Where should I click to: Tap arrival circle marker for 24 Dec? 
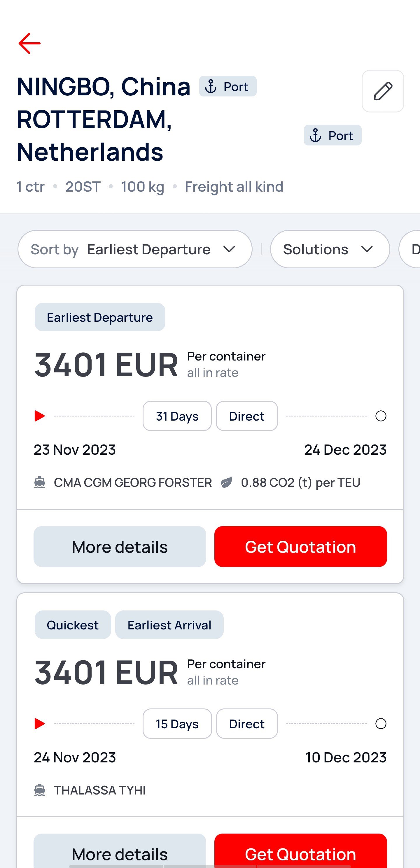[381, 416]
